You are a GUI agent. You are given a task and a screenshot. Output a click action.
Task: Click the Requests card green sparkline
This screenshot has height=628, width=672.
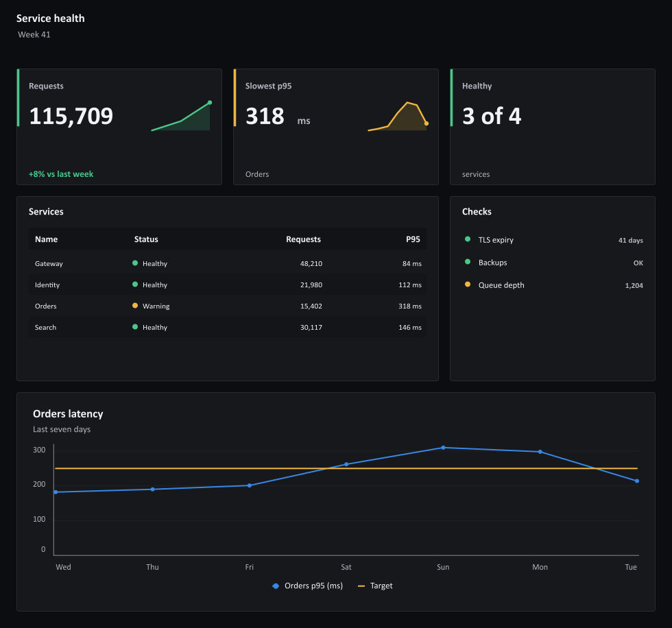coord(181,116)
